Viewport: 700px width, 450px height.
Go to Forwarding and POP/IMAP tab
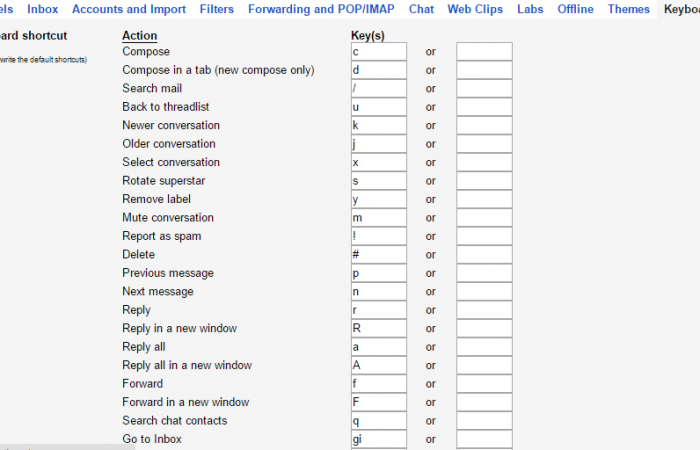click(321, 9)
